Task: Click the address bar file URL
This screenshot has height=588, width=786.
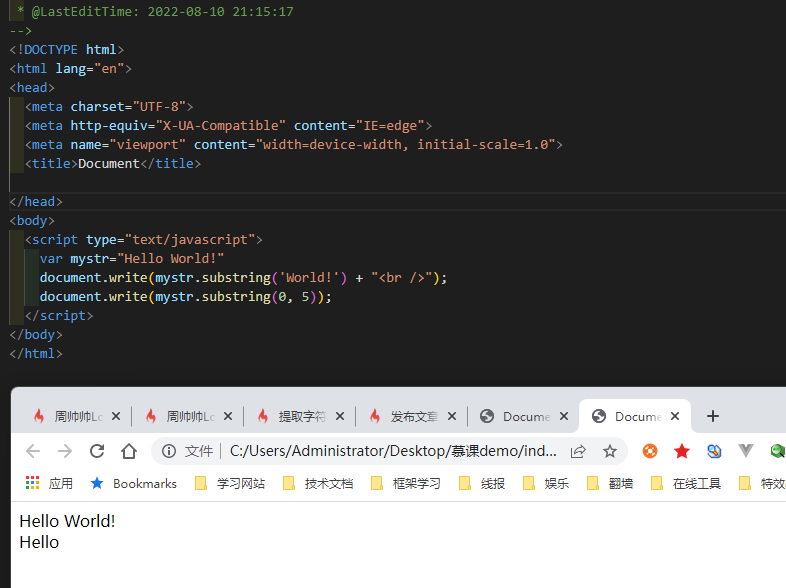Action: [x=393, y=451]
